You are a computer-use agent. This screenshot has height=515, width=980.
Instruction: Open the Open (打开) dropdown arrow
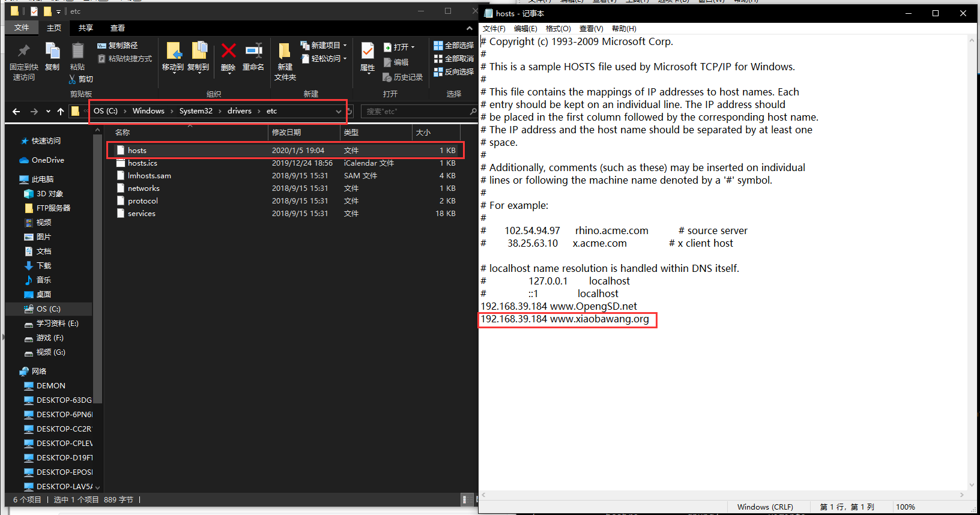click(413, 47)
